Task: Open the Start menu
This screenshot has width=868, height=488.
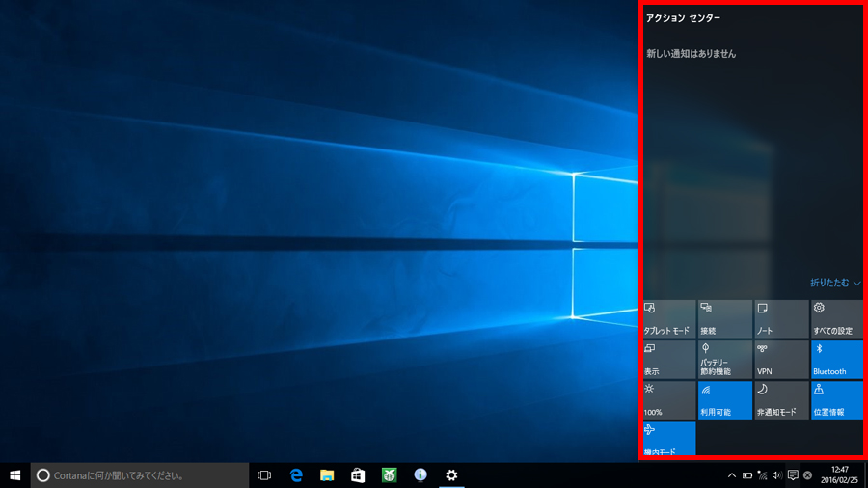Action: click(x=15, y=475)
